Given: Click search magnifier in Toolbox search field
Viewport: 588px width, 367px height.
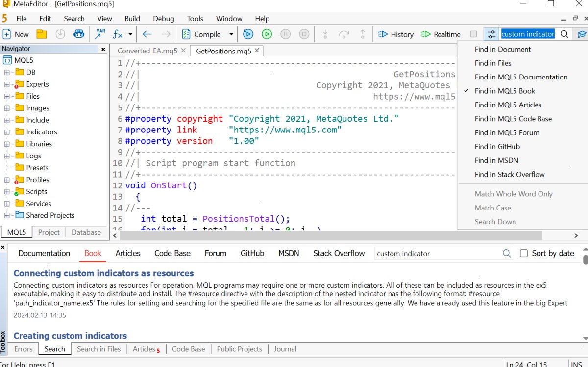Looking at the screenshot, I should click(x=507, y=254).
